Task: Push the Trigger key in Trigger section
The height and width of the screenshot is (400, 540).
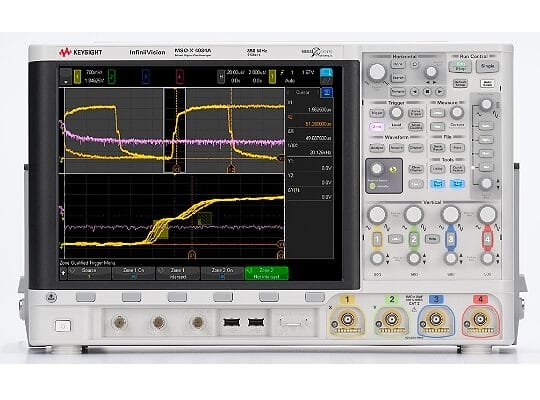Action: [376, 113]
